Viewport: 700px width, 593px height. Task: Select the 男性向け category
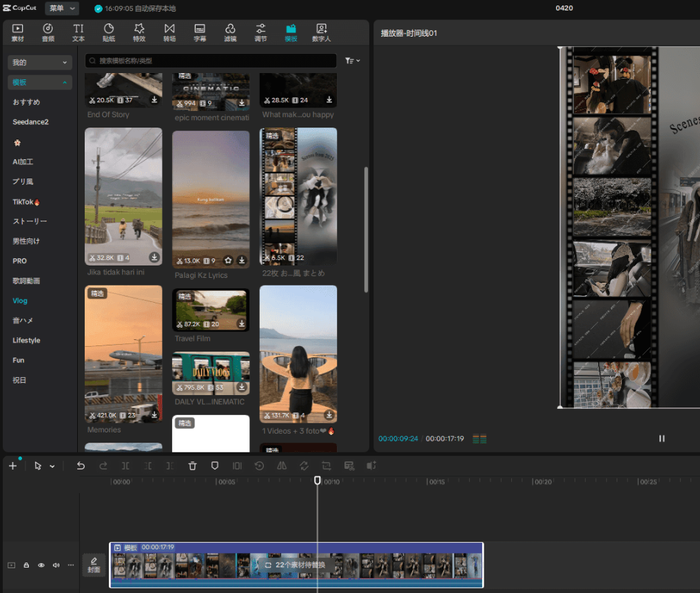[x=26, y=241]
